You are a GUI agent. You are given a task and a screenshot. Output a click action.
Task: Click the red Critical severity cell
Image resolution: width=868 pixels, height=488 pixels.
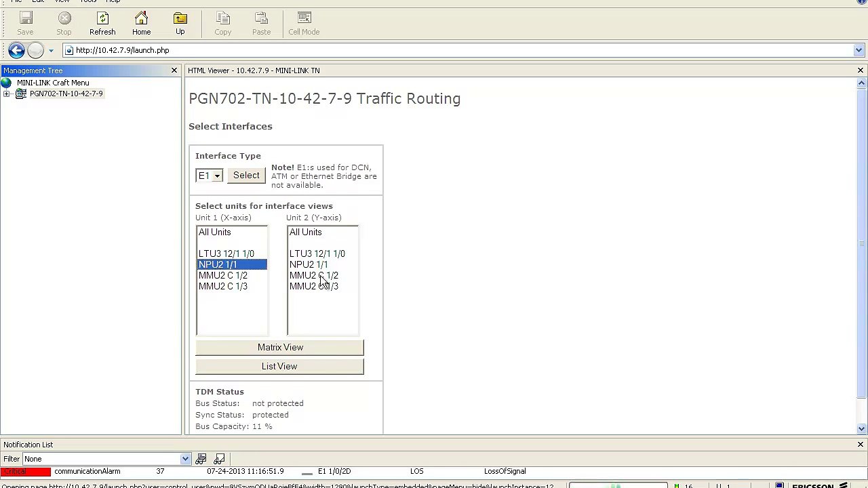[26, 471]
